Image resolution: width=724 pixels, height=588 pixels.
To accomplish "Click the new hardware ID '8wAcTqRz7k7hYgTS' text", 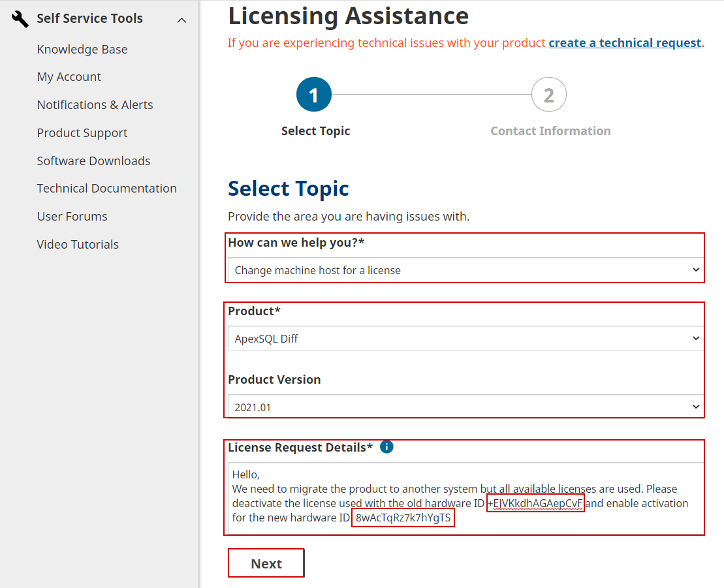I will click(x=403, y=518).
